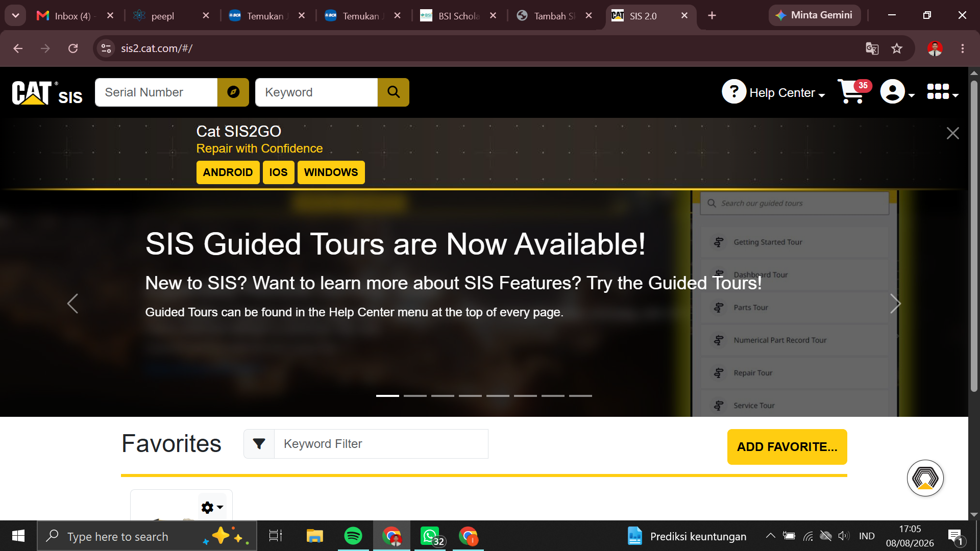The height and width of the screenshot is (551, 980).
Task: Focus the Serial Number input field
Action: 156,92
